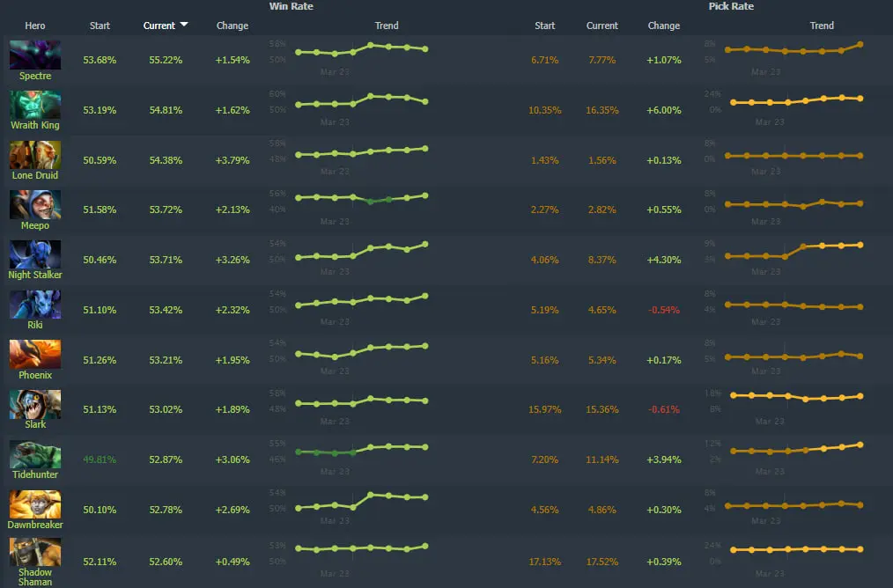Sort table by win rate Start column
893x588 pixels.
(x=100, y=26)
